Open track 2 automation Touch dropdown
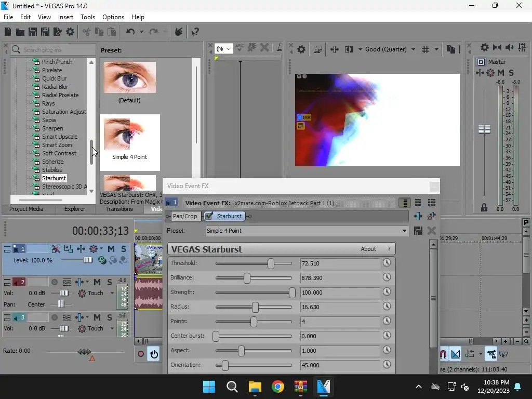This screenshot has height=399, width=532. coord(112,293)
